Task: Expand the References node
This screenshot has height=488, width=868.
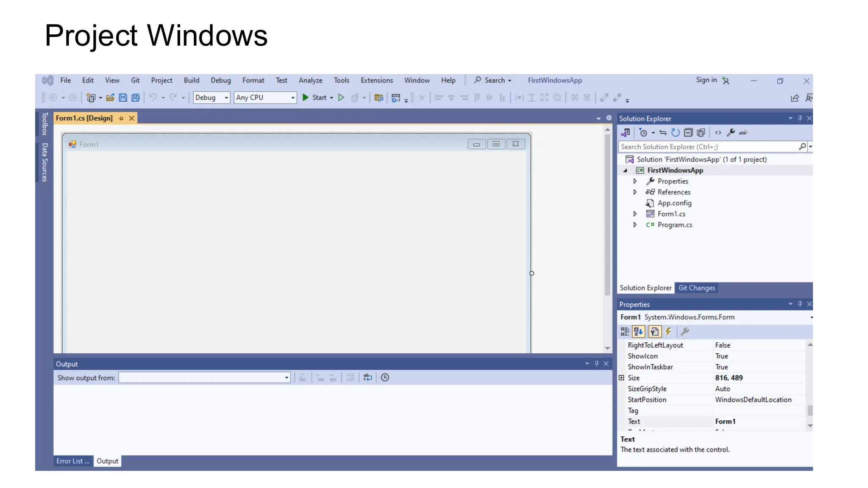Action: pyautogui.click(x=635, y=192)
